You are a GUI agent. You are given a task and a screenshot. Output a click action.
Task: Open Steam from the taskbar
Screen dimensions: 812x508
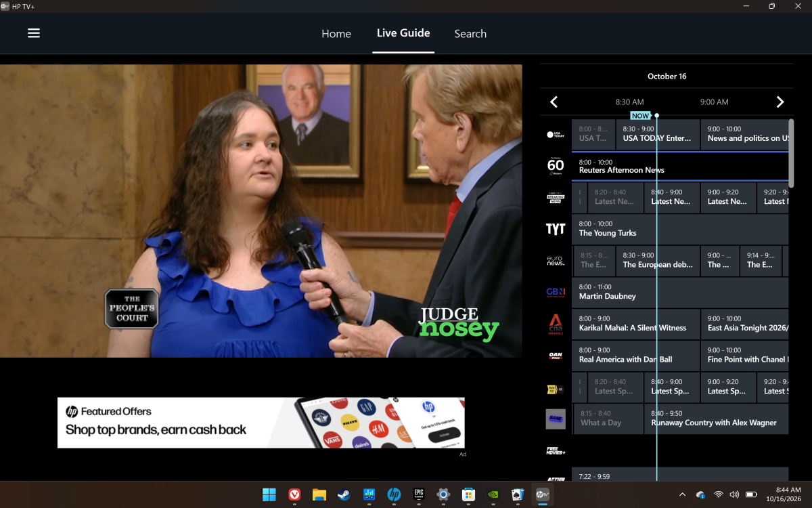point(344,494)
